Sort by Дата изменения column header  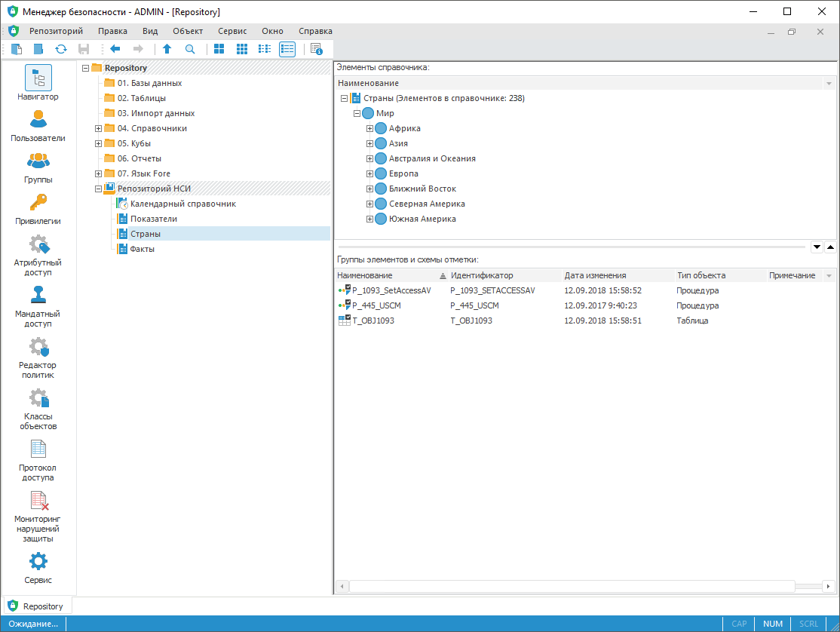(595, 275)
